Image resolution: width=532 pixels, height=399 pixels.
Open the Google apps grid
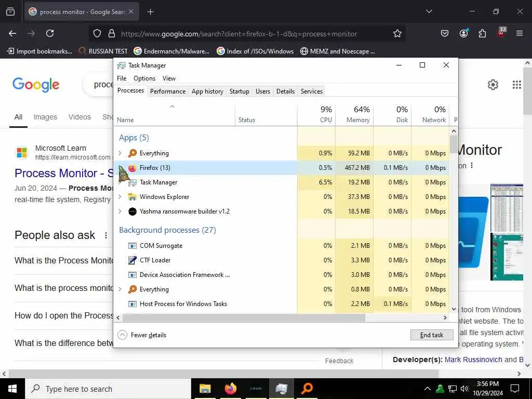click(517, 85)
